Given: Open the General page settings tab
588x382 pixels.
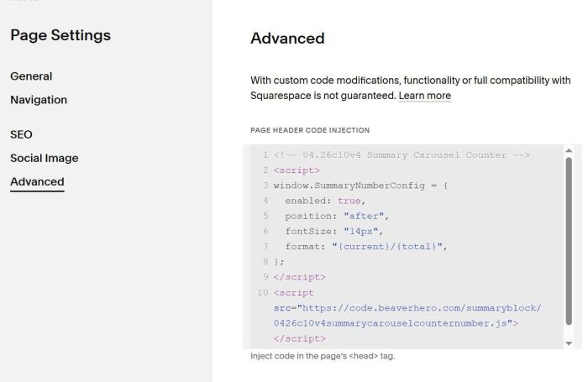Looking at the screenshot, I should point(31,76).
